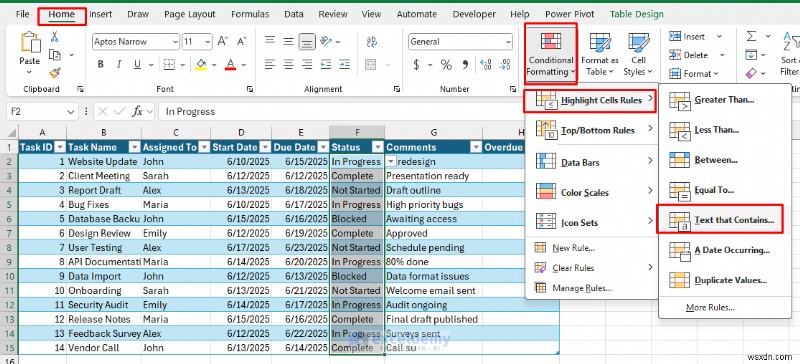The width and height of the screenshot is (800, 364).
Task: Switch to the Data ribbon tab
Action: pyautogui.click(x=294, y=14)
